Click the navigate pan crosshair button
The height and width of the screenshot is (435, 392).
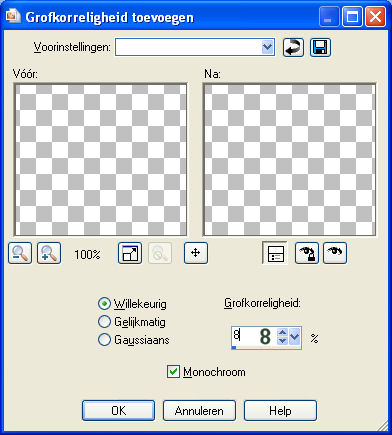[x=196, y=253]
